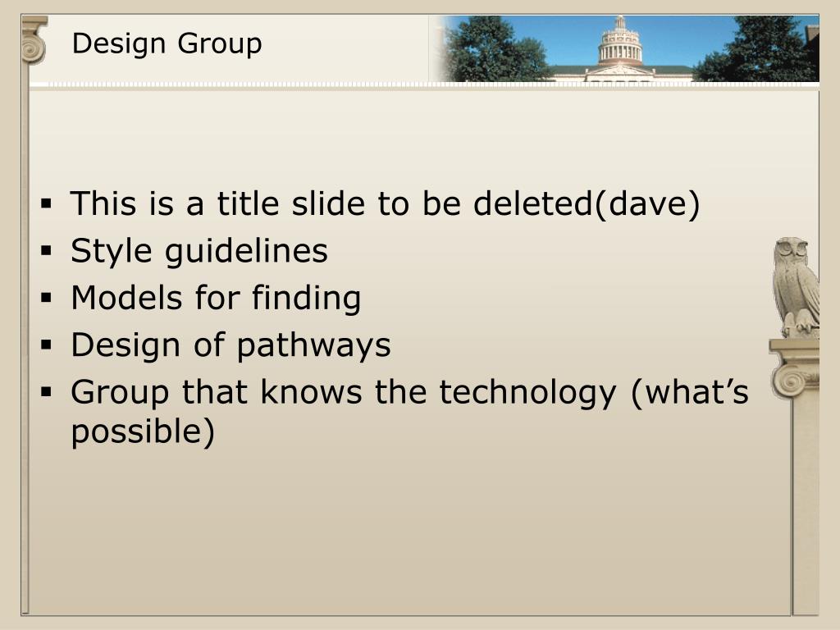Click the 'This is a title slide to be deleted(dave)' line

[385, 204]
